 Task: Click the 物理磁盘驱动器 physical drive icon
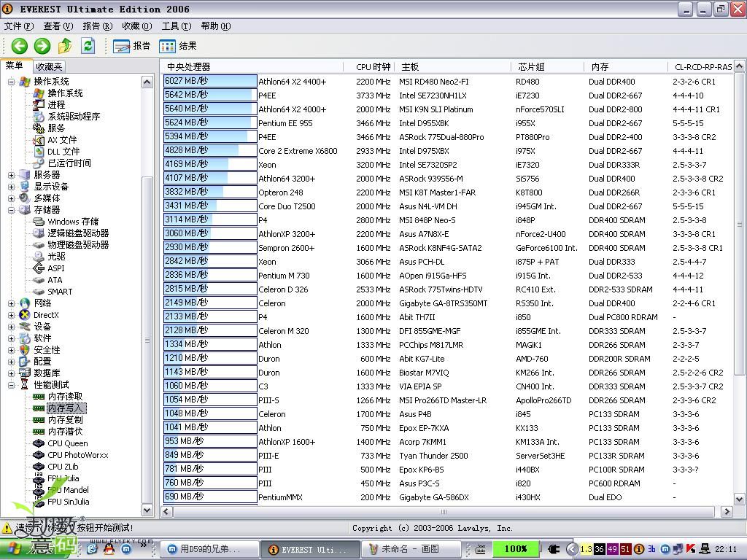pyautogui.click(x=39, y=245)
